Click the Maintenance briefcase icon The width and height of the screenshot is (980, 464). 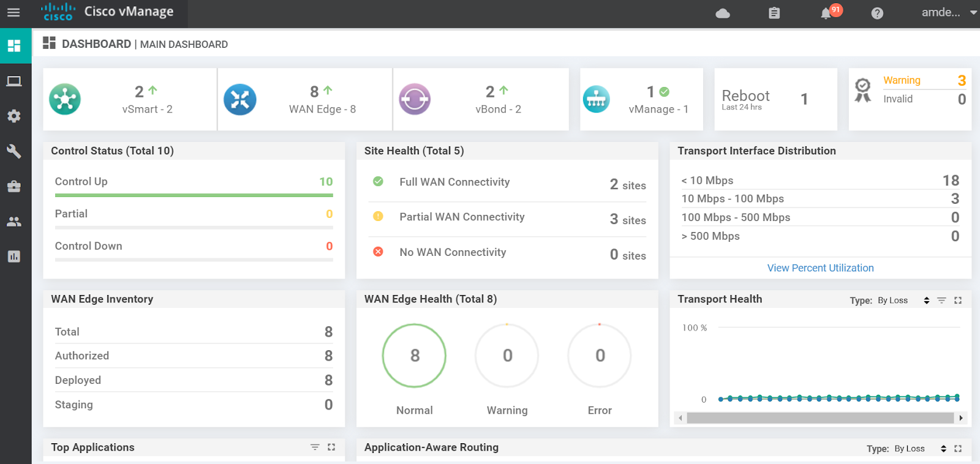[14, 186]
